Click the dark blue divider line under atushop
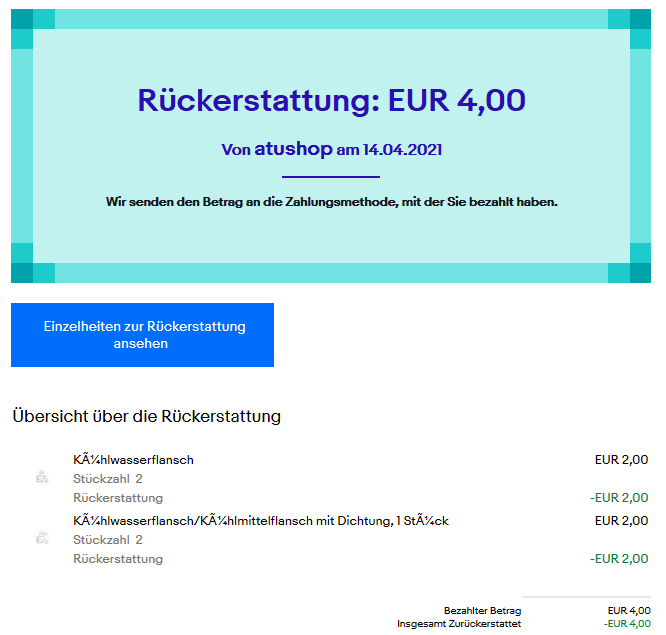666x635 pixels. point(331,177)
